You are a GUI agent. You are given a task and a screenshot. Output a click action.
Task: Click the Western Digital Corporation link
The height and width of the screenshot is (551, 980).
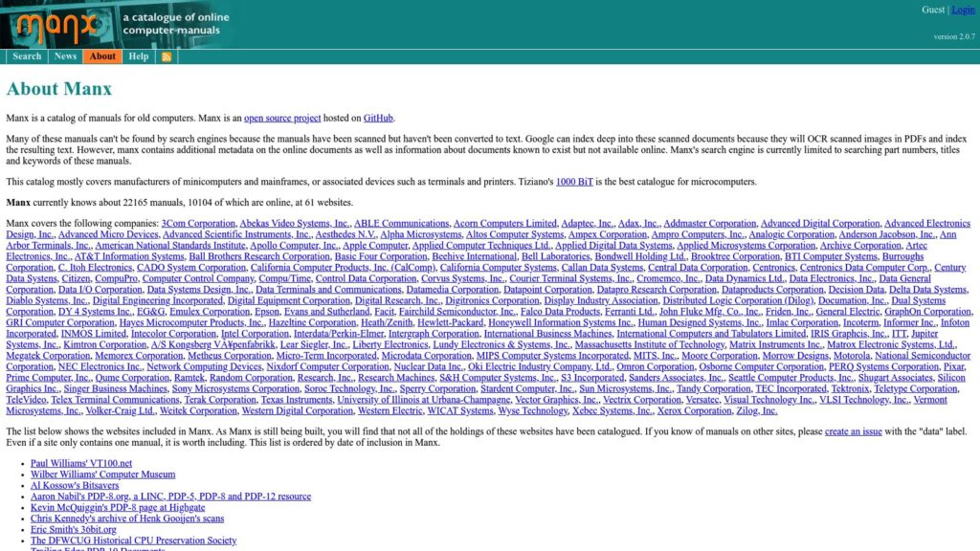pos(298,411)
